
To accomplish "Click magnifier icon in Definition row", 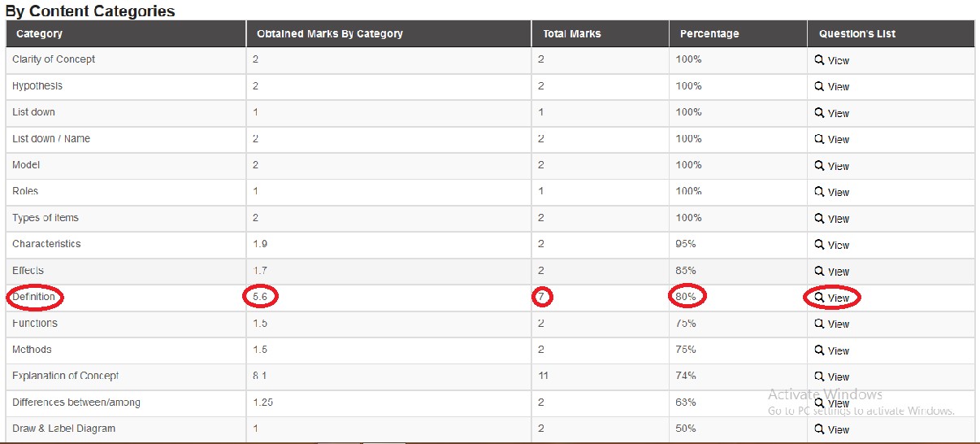I will tap(819, 298).
